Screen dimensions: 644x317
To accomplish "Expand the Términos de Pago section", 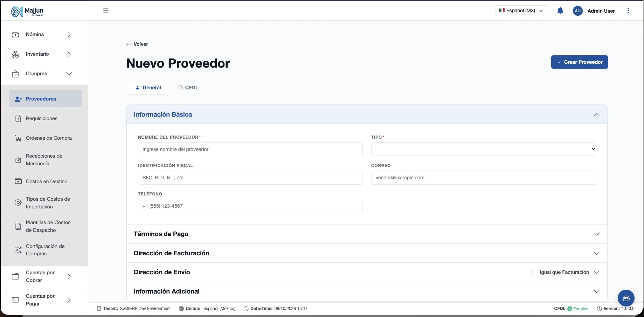I will (367, 234).
